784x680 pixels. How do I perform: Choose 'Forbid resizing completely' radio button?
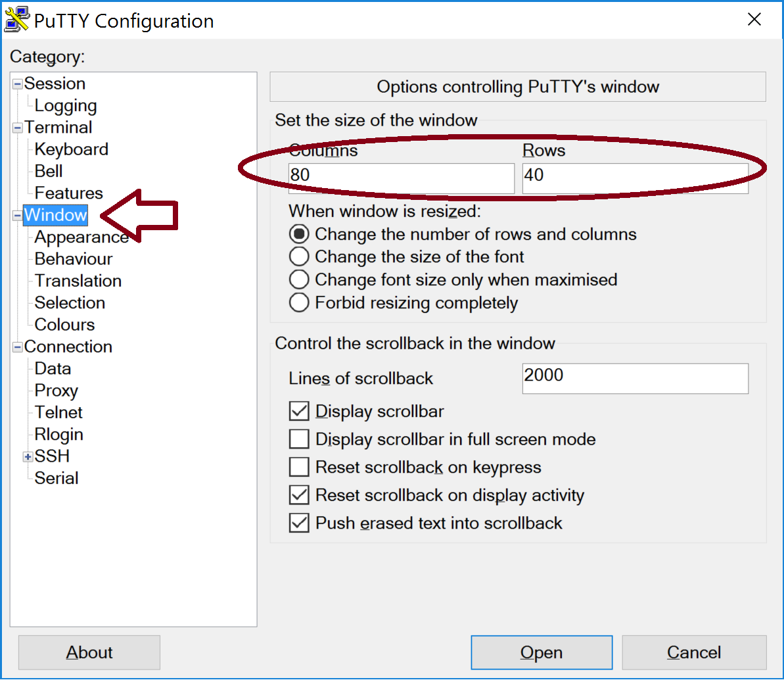pyautogui.click(x=299, y=303)
